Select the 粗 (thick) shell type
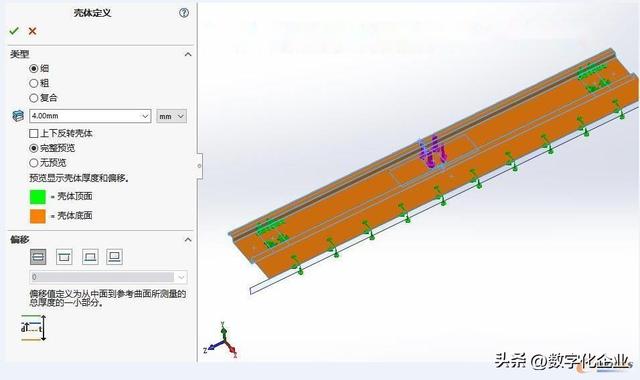 click(x=34, y=83)
